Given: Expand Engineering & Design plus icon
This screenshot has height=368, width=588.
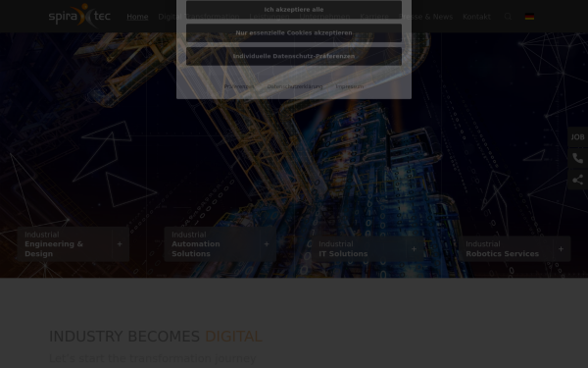Looking at the screenshot, I should point(120,244).
